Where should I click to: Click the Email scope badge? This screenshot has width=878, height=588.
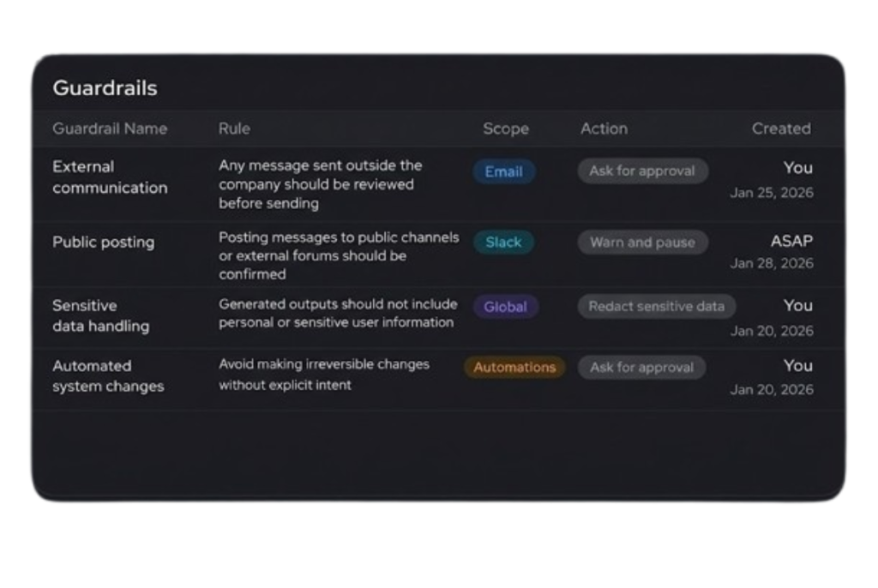503,171
